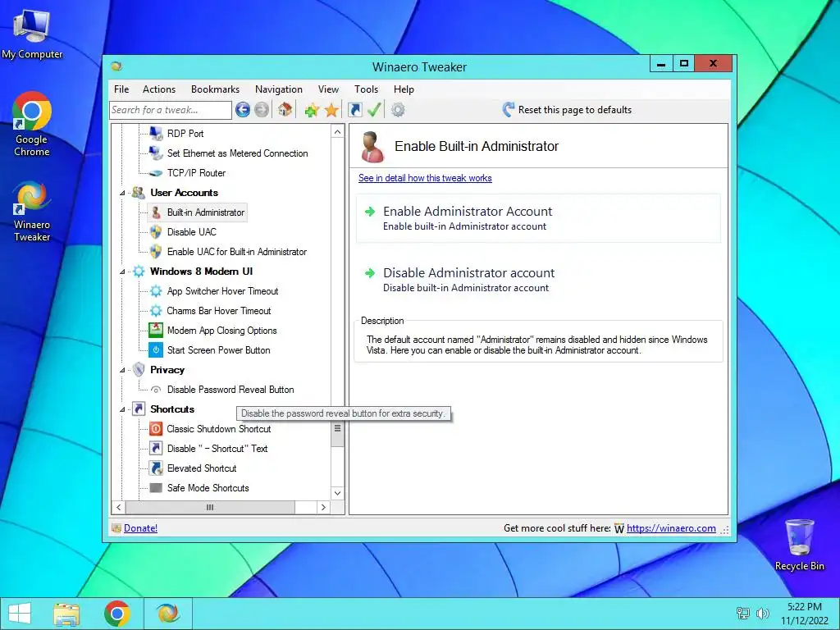Collapse the Shortcuts tree group

pos(122,409)
